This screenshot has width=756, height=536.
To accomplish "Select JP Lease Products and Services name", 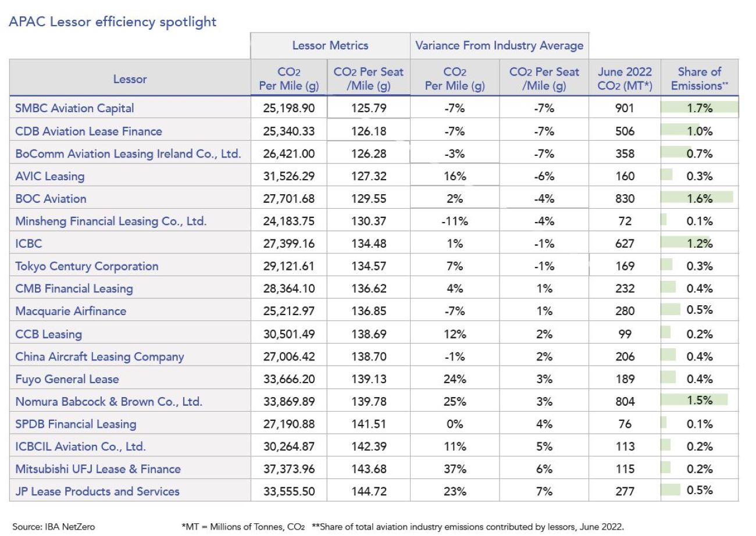I will pyautogui.click(x=97, y=491).
